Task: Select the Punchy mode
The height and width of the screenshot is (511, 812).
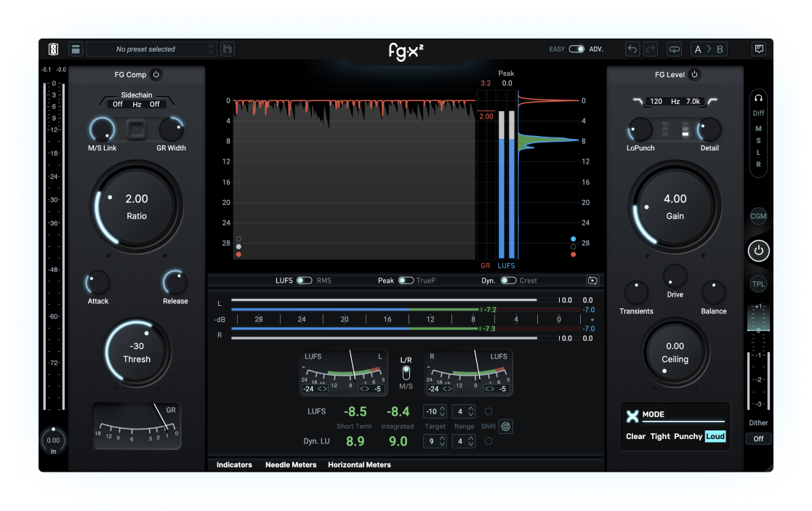Action: click(688, 436)
